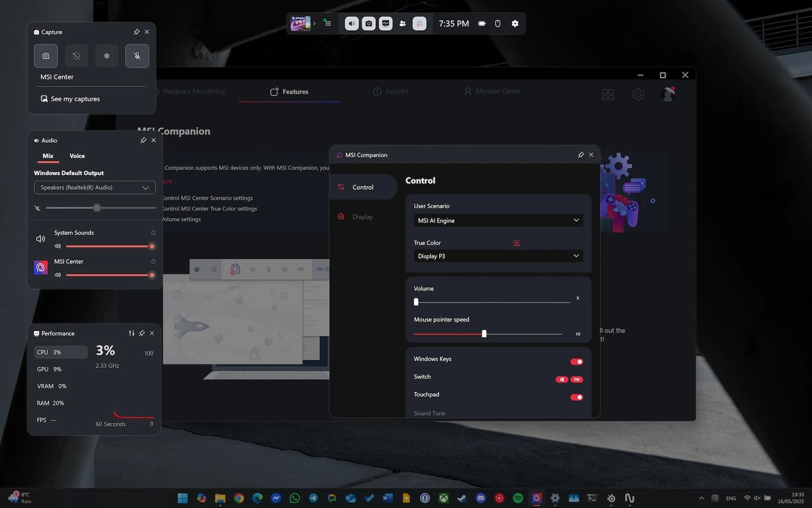Select the VRAM 0% metric
This screenshot has width=812, height=508.
point(61,386)
